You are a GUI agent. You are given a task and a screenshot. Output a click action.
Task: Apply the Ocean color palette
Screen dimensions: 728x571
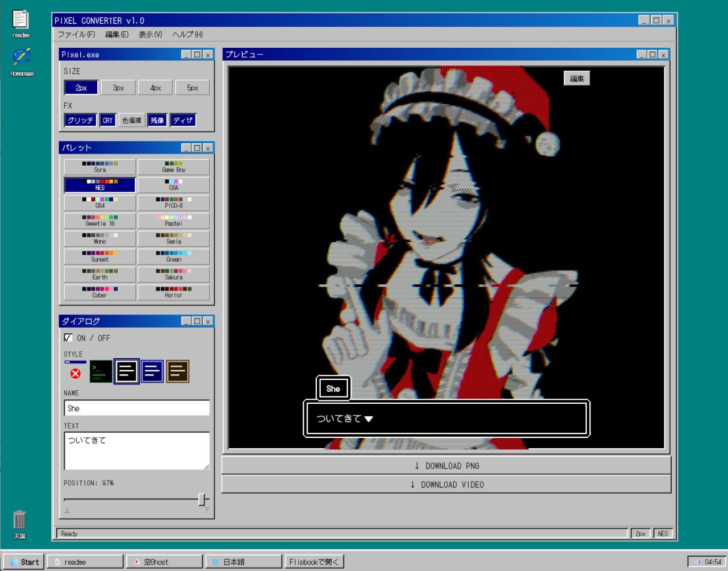point(173,256)
